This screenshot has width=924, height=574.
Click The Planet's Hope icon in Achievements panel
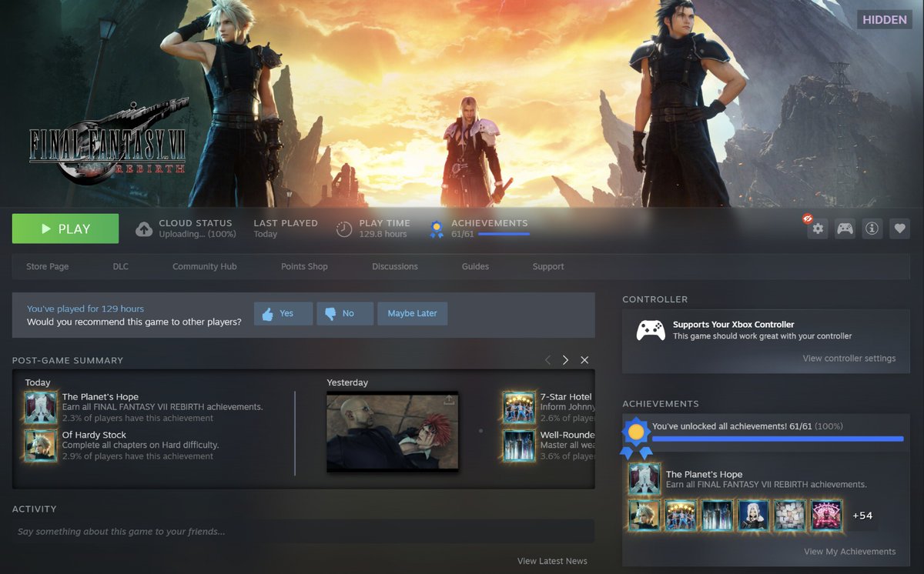point(644,479)
